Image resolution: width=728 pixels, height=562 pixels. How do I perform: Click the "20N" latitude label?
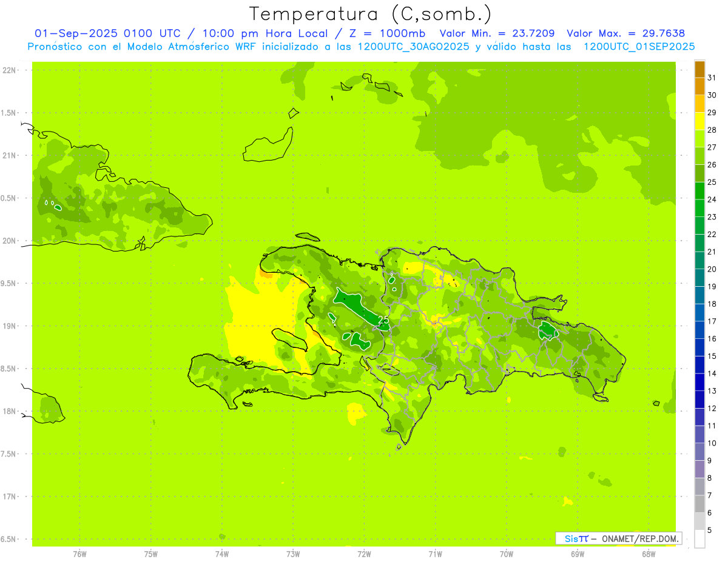tap(10, 241)
